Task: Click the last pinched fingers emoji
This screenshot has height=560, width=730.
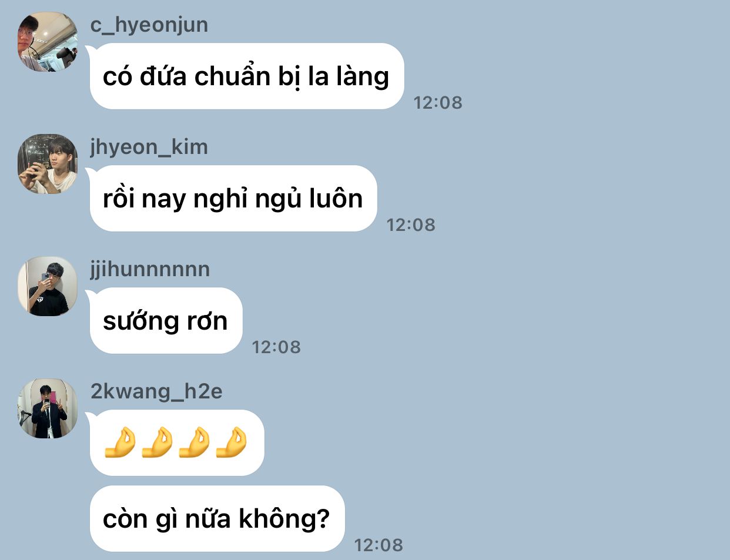Action: click(231, 442)
